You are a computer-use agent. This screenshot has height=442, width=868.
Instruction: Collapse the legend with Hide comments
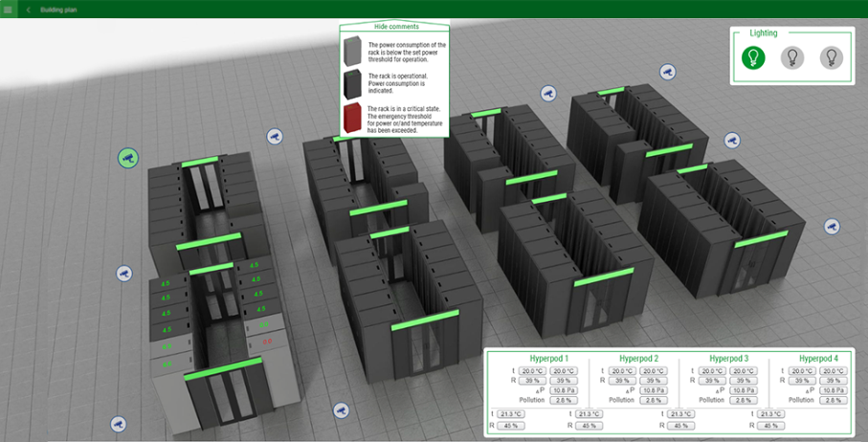click(x=393, y=27)
